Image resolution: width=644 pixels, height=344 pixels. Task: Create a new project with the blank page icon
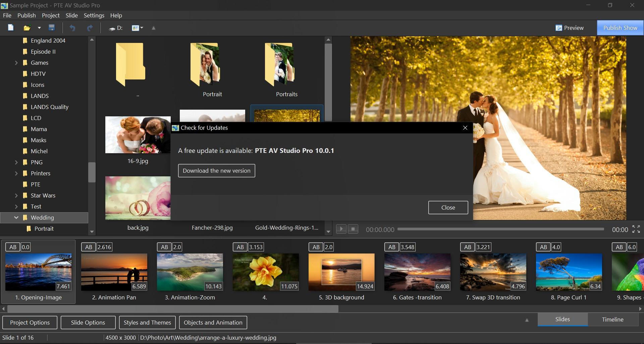(11, 28)
